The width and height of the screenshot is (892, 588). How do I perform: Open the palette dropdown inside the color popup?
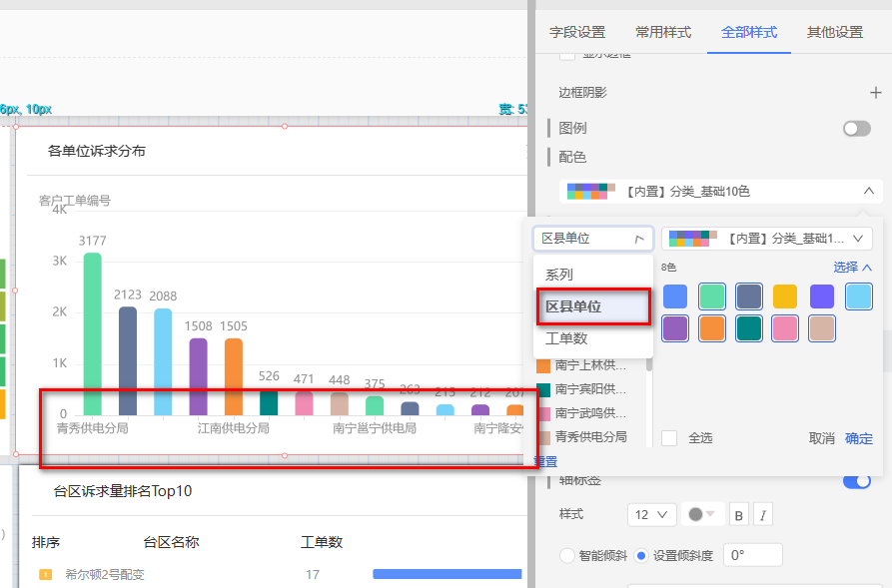(x=766, y=239)
